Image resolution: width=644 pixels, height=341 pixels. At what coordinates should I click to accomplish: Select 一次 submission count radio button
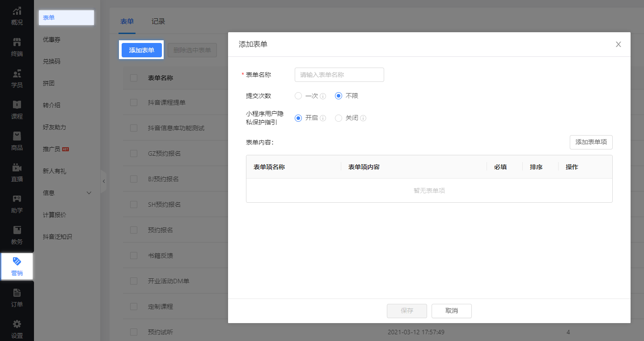pyautogui.click(x=298, y=96)
